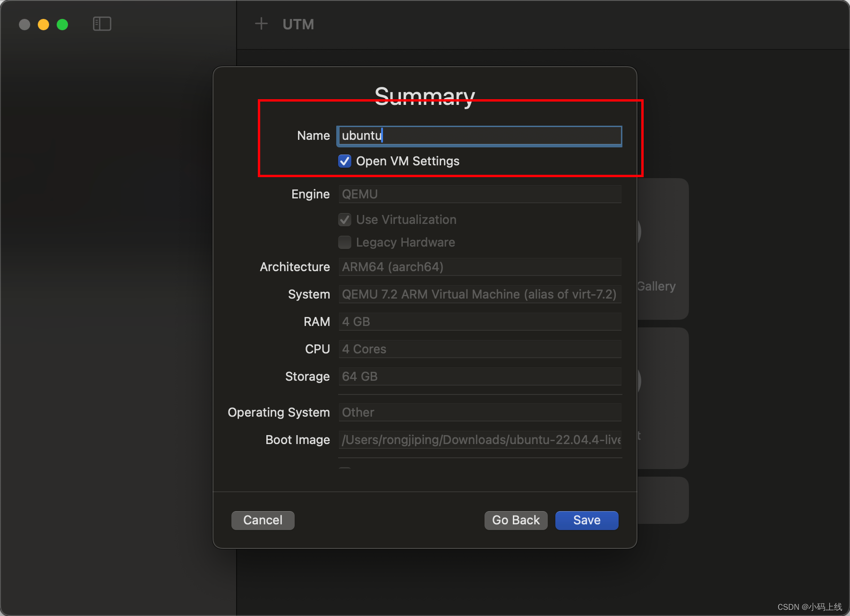The width and height of the screenshot is (850, 616).
Task: Click the CPU field showing 4 Cores
Action: click(480, 349)
